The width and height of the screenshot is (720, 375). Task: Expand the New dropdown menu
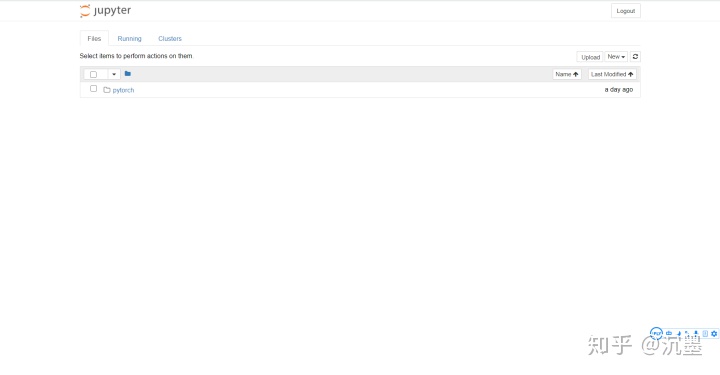[616, 56]
